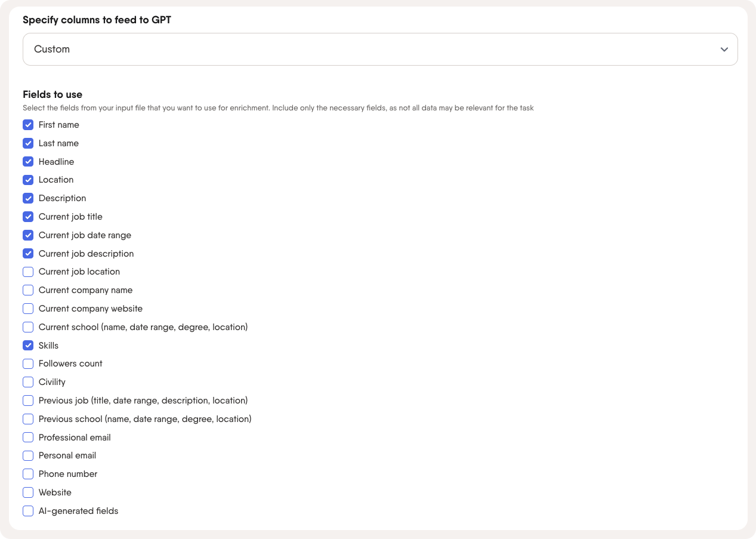Uncheck Current job title
Viewport: 756px width, 539px height.
tap(28, 217)
